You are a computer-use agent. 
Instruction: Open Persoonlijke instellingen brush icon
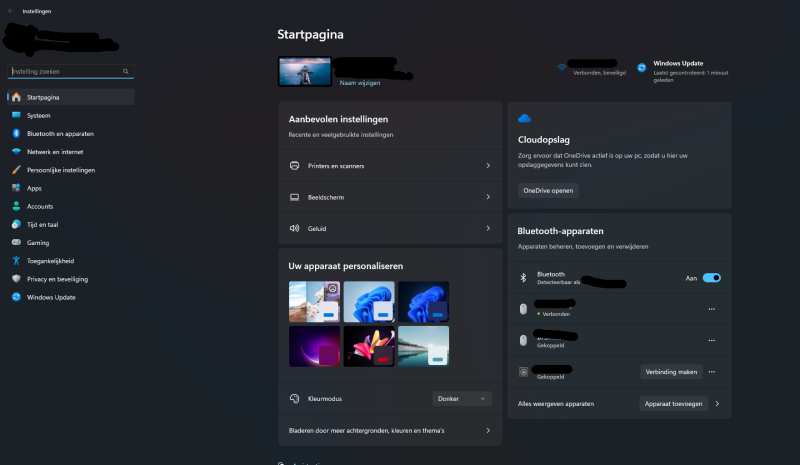[x=16, y=170]
